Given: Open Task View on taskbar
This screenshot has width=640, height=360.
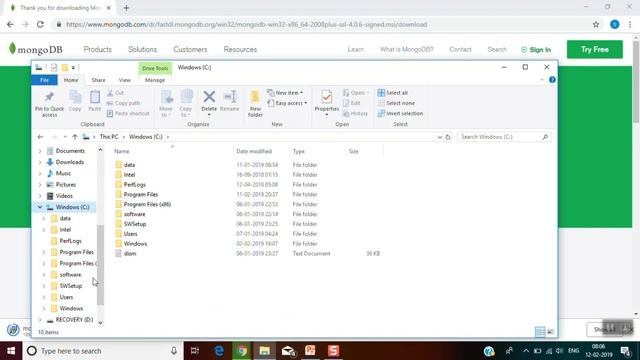Looking at the screenshot, I should [x=195, y=351].
